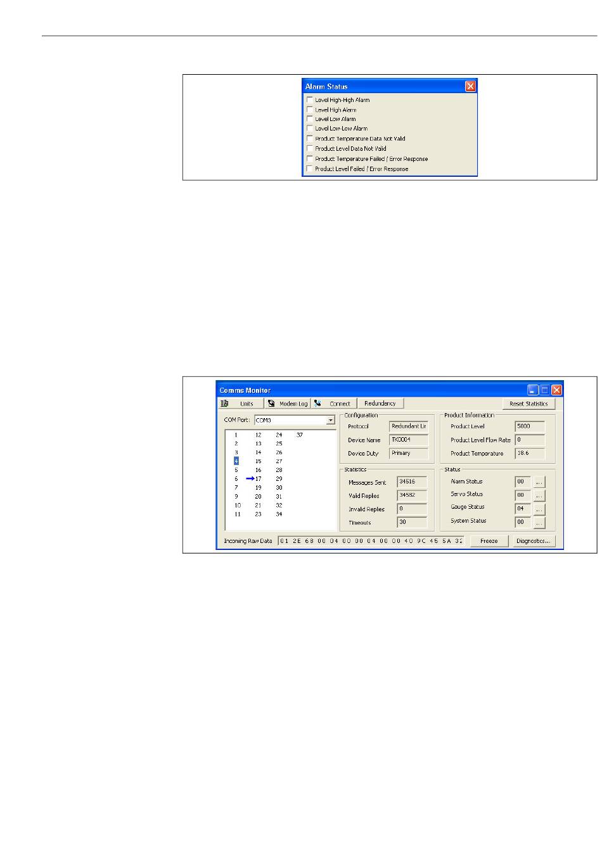Viewport: 602px width, 868px height.
Task: Toggle Level Low-Low Alarm checkbox
Action: [309, 128]
